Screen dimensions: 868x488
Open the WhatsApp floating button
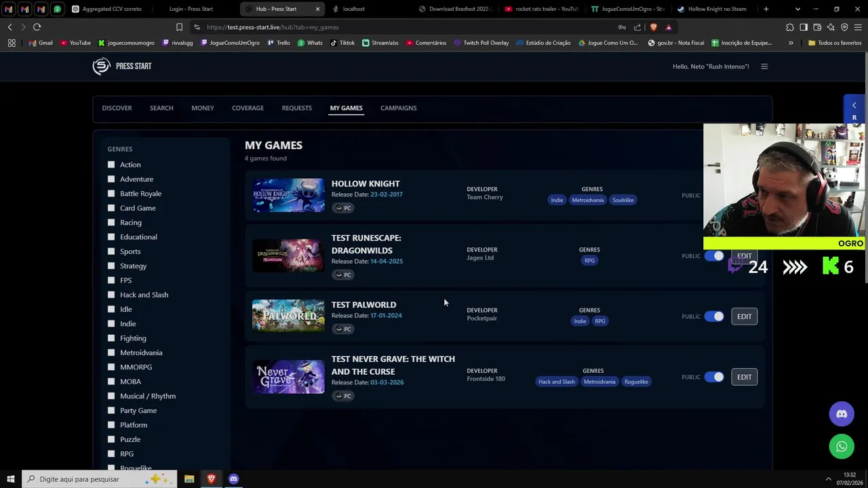click(842, 447)
